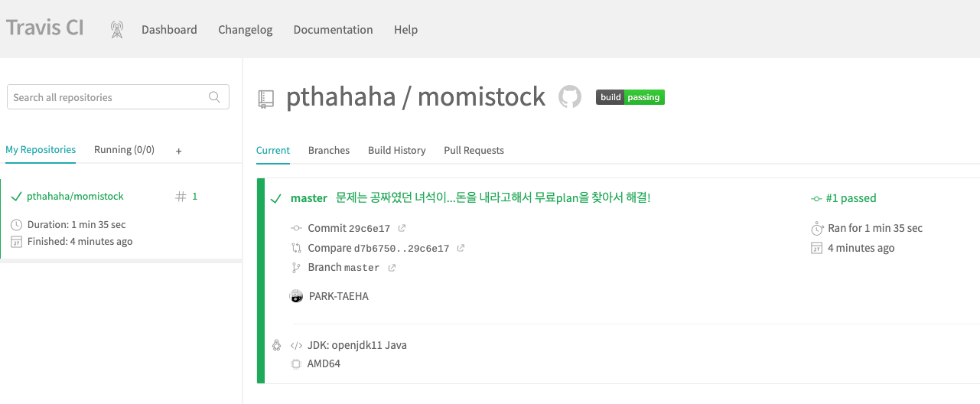Viewport: 980px width, 404px height.
Task: Open pthahaha/momistock in sidebar
Action: pos(75,197)
